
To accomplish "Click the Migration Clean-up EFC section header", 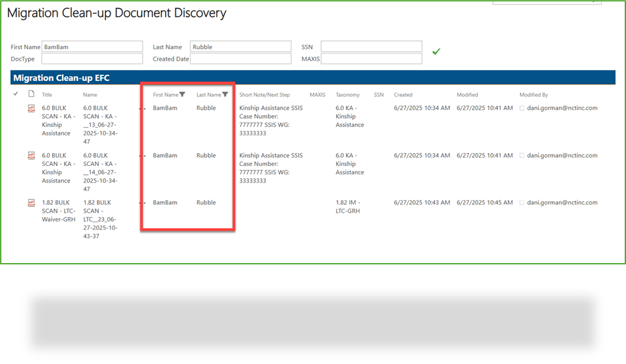I will click(61, 78).
